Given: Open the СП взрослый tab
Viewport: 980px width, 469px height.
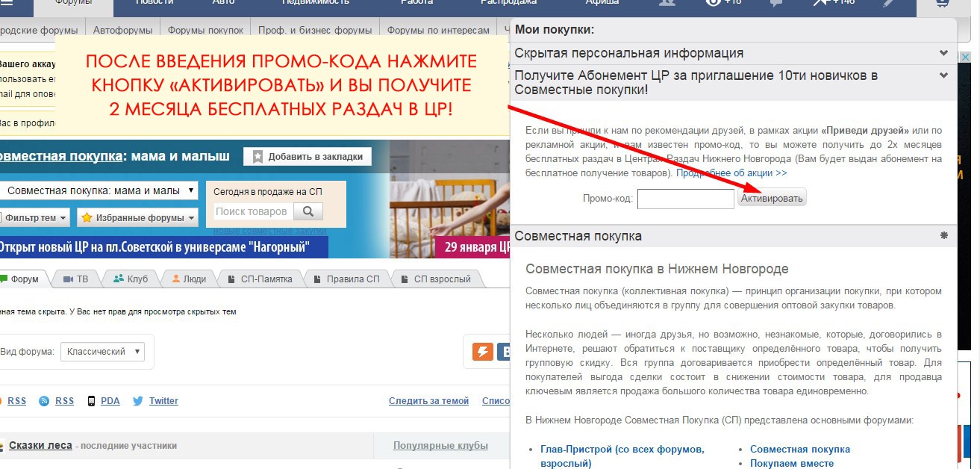Looking at the screenshot, I should [x=435, y=279].
